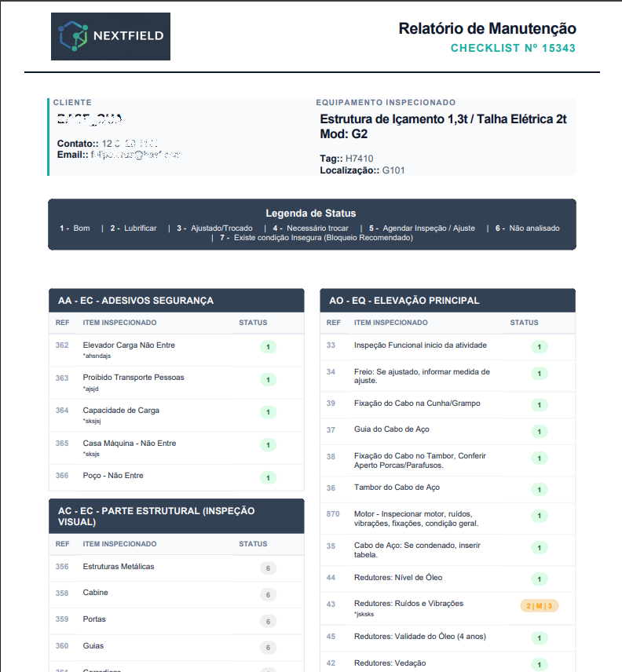Click the 'CLIENTE' section label

pyautogui.click(x=72, y=102)
